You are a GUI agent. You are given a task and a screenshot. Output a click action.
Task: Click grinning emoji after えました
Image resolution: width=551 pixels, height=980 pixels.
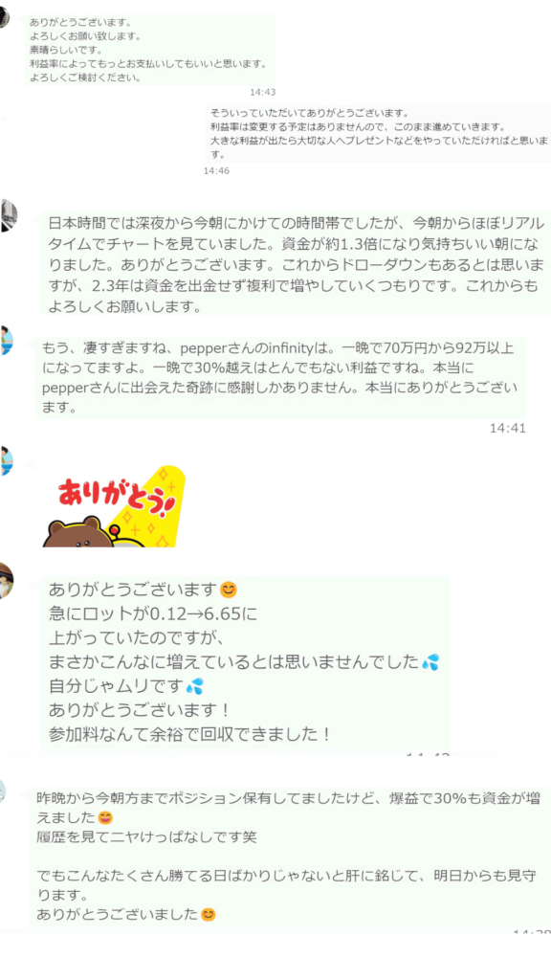(106, 817)
